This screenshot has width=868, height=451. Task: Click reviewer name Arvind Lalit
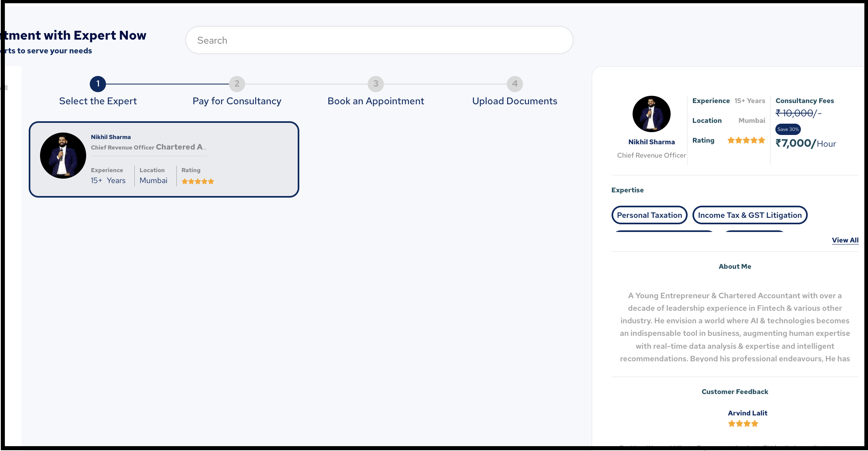tap(747, 413)
